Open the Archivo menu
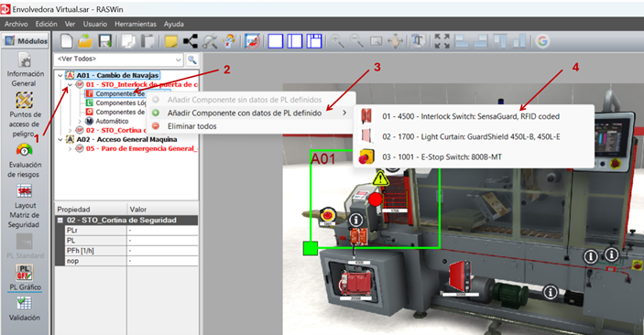Viewport: 644px width, 335px height. (x=16, y=24)
